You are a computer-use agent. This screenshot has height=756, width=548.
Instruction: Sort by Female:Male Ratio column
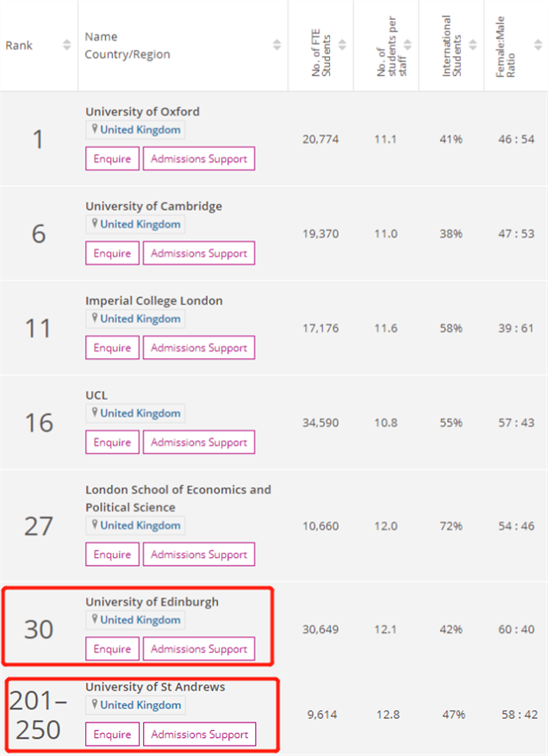click(x=538, y=45)
